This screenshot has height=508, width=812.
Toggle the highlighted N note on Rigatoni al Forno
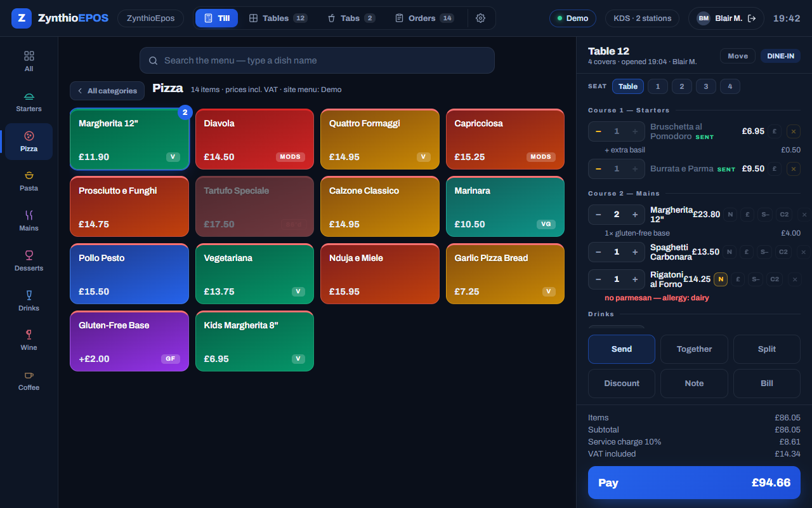coord(721,279)
